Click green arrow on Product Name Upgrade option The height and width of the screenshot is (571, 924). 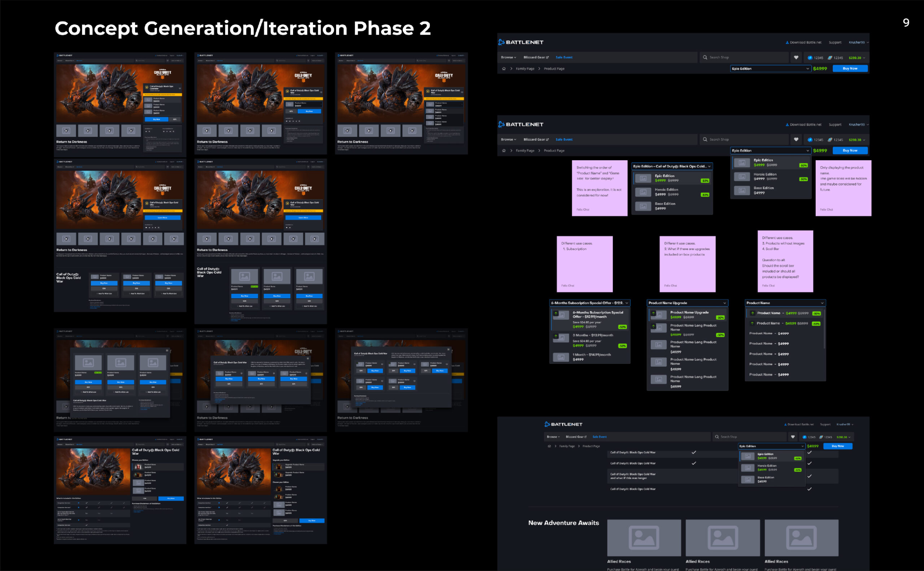point(653,313)
